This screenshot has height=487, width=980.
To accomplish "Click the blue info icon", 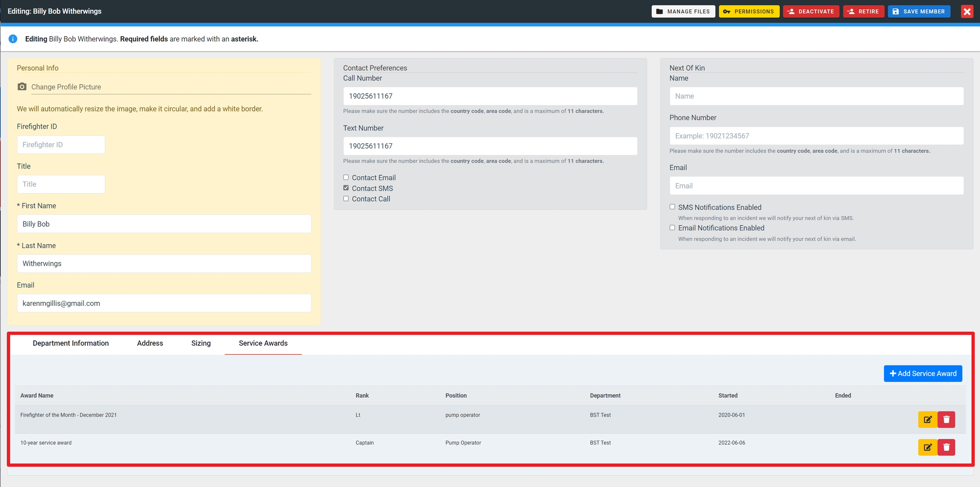I will pyautogui.click(x=13, y=39).
